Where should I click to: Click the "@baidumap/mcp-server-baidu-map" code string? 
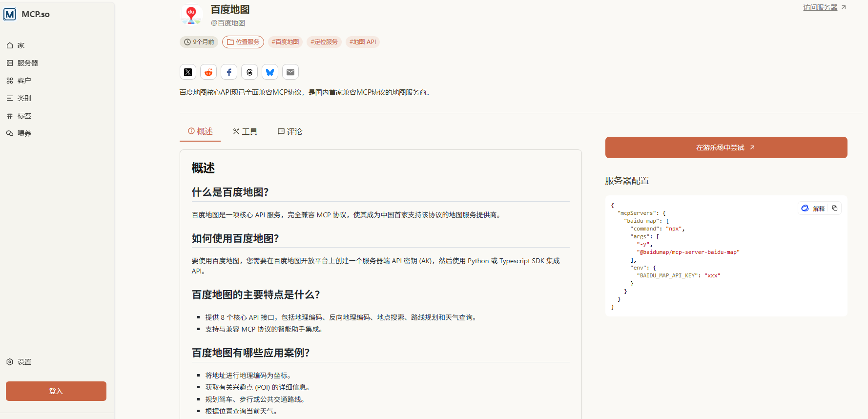coord(688,252)
